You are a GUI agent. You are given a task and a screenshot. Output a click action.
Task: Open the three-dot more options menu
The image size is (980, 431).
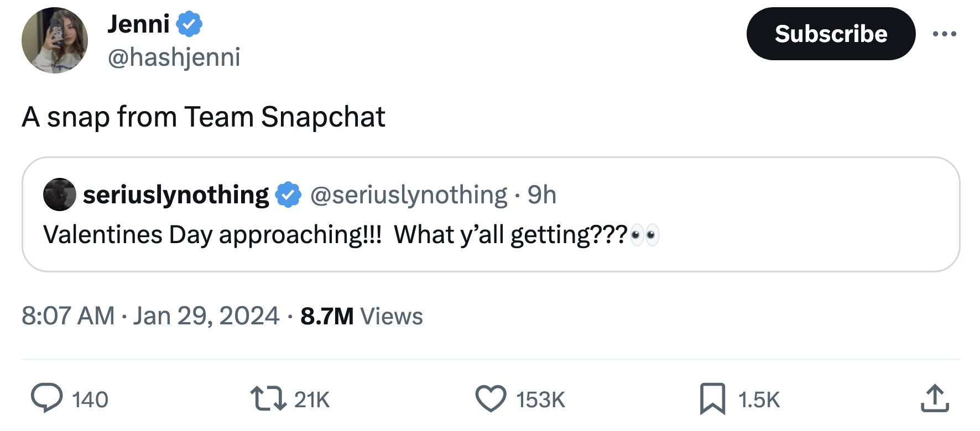pyautogui.click(x=944, y=34)
